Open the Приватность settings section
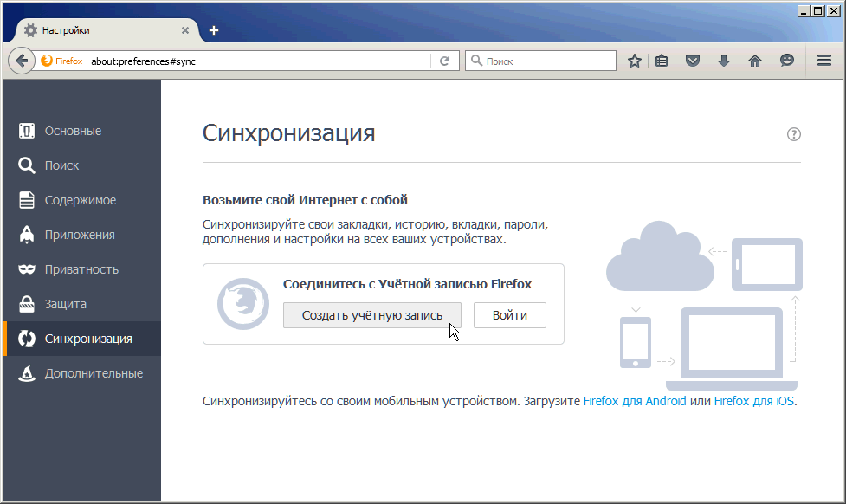The width and height of the screenshot is (846, 504). [81, 269]
